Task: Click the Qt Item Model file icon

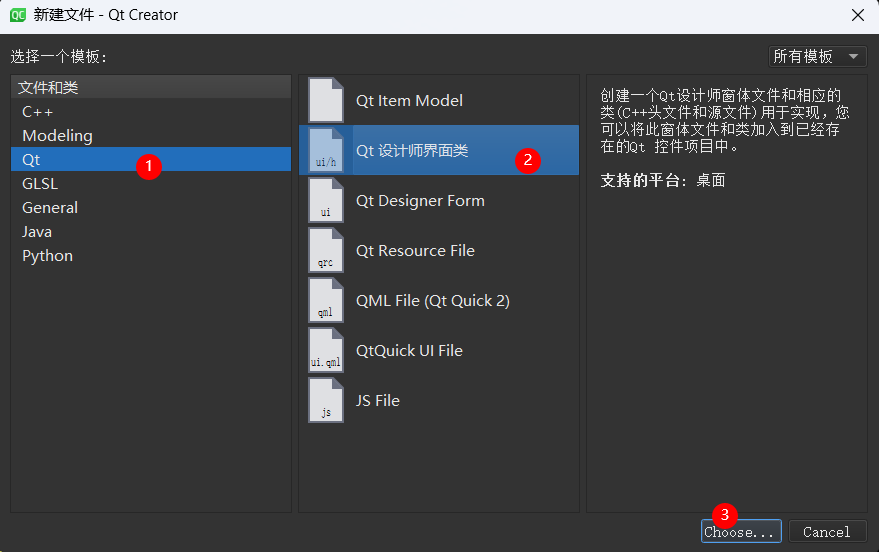Action: click(326, 100)
